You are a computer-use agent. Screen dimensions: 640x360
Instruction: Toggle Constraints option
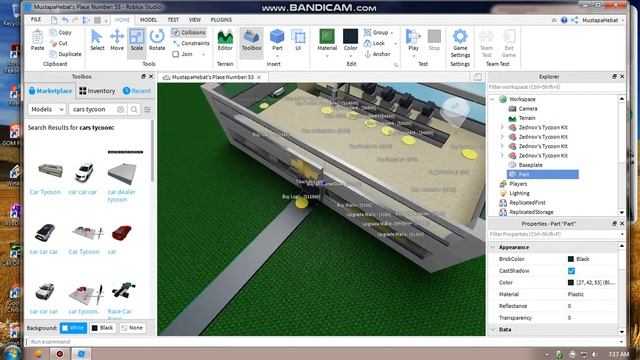click(191, 43)
